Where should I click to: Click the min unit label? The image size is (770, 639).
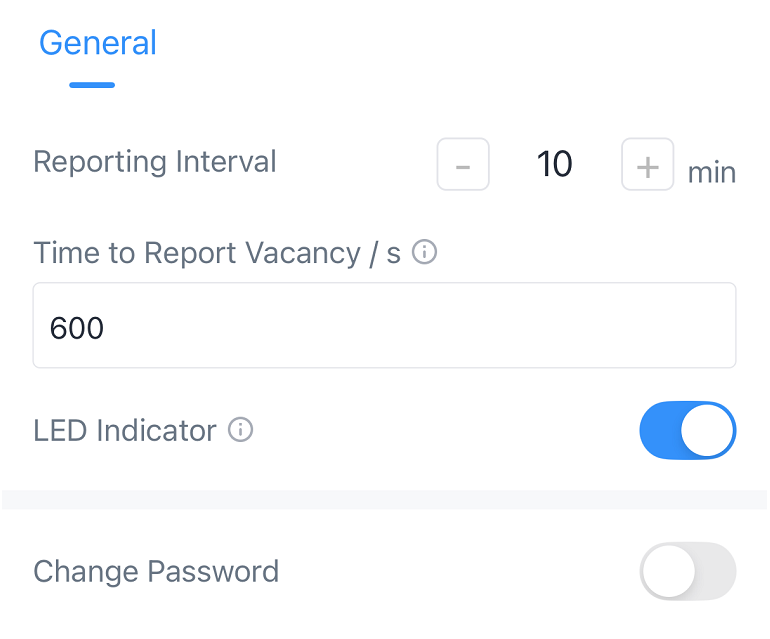click(x=712, y=173)
